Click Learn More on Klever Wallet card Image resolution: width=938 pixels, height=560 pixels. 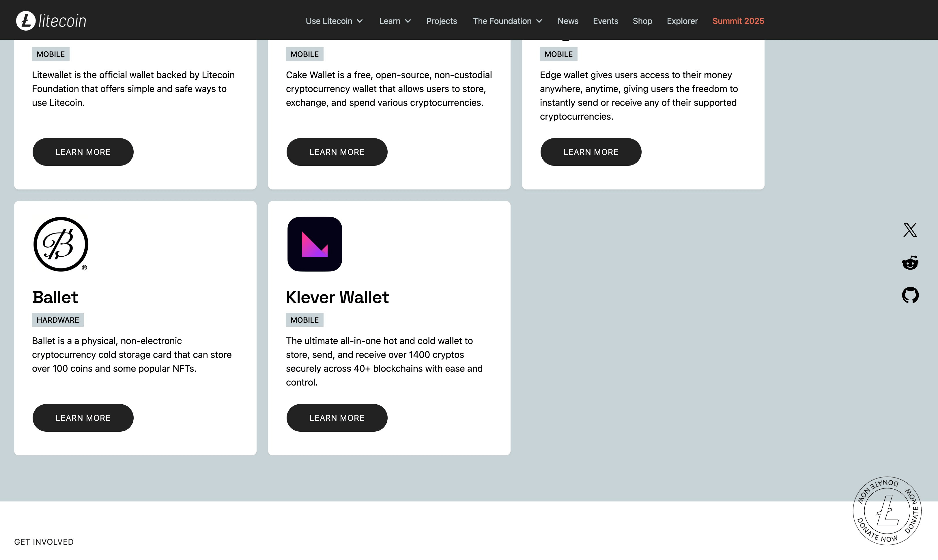pyautogui.click(x=337, y=418)
